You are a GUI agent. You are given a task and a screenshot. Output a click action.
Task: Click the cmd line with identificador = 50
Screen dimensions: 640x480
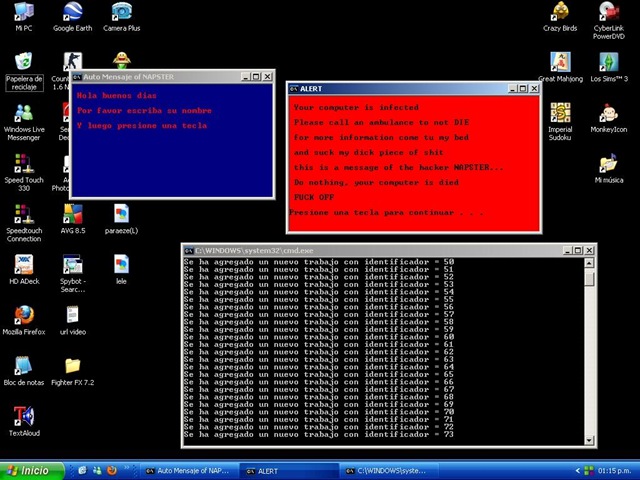click(319, 262)
